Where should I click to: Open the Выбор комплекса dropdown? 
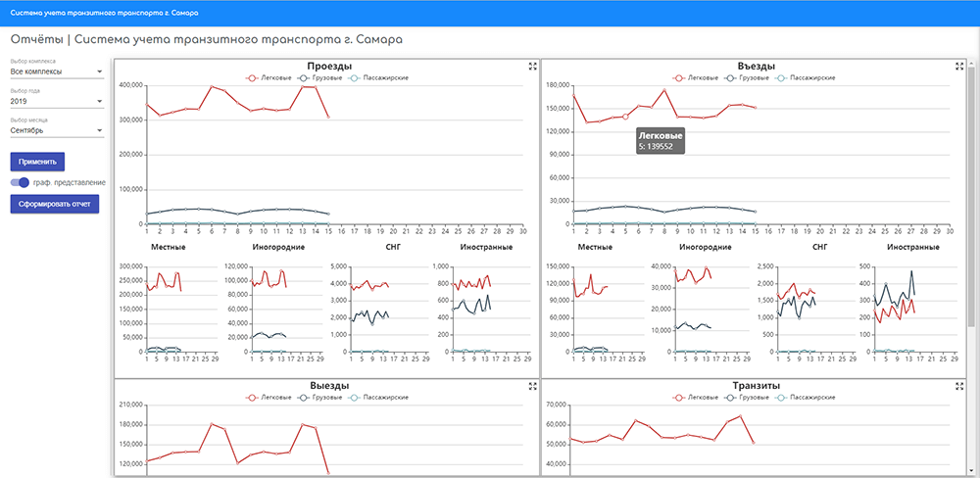tap(57, 72)
